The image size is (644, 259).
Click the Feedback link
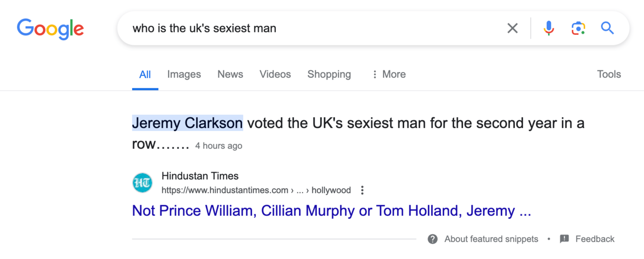595,239
